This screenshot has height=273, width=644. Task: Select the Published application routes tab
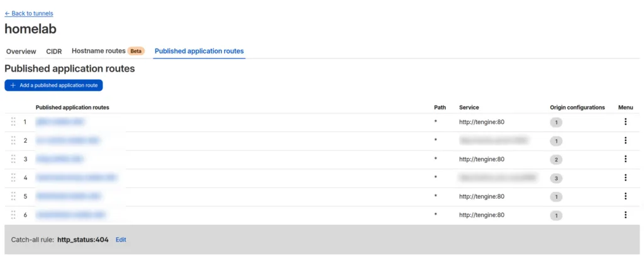(x=199, y=51)
